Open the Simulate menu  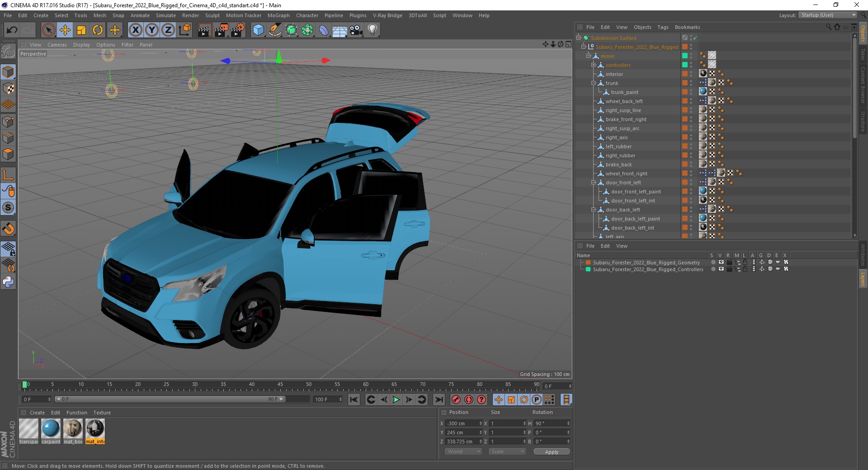point(165,15)
